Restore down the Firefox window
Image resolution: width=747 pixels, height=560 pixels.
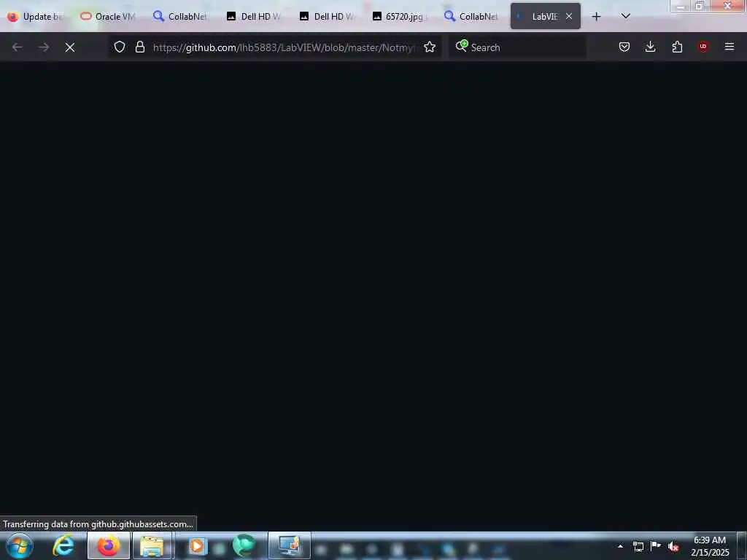(x=700, y=6)
